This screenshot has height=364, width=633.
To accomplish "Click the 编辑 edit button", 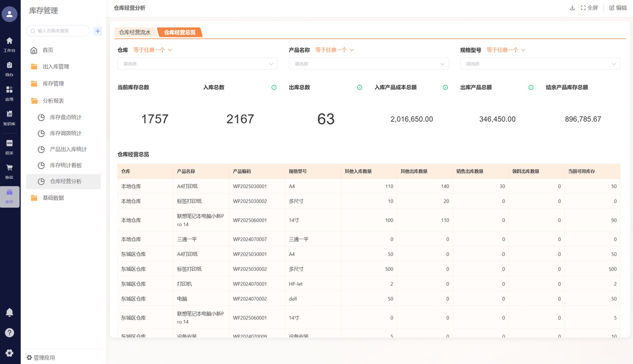I will coord(618,8).
